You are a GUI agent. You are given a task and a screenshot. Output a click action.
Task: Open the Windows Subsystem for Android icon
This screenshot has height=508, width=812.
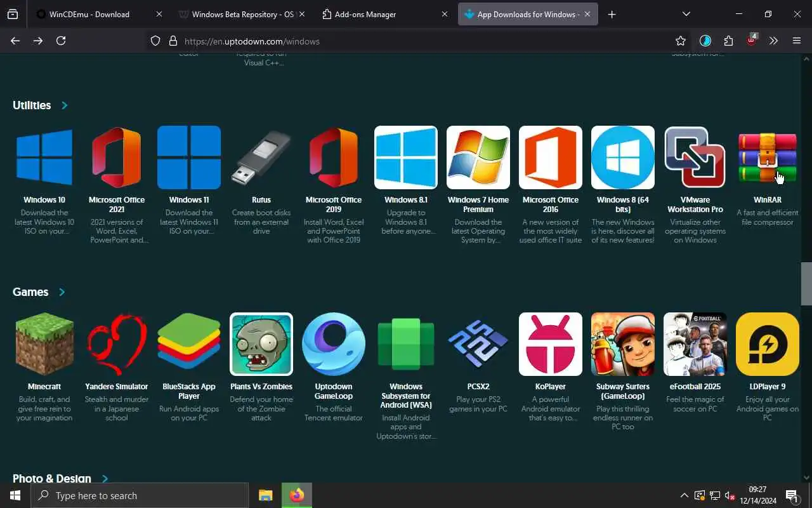click(406, 344)
